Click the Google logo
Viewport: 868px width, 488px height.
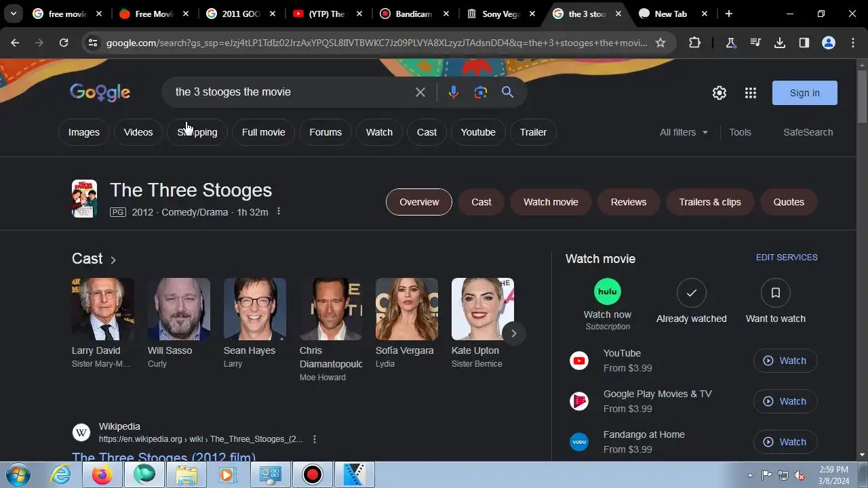(100, 93)
